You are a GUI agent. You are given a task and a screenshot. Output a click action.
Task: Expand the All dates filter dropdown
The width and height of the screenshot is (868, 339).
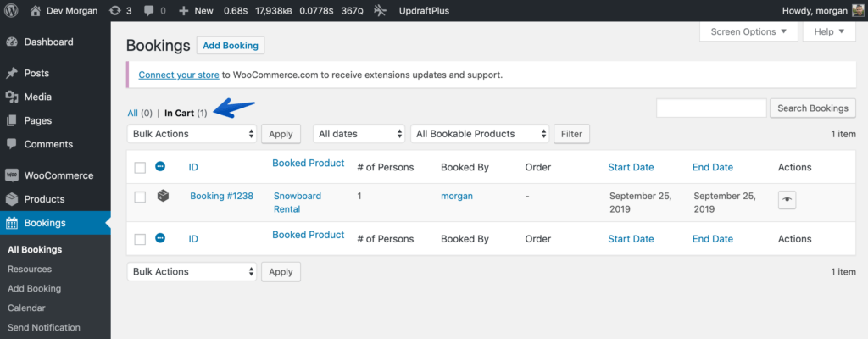pyautogui.click(x=360, y=134)
